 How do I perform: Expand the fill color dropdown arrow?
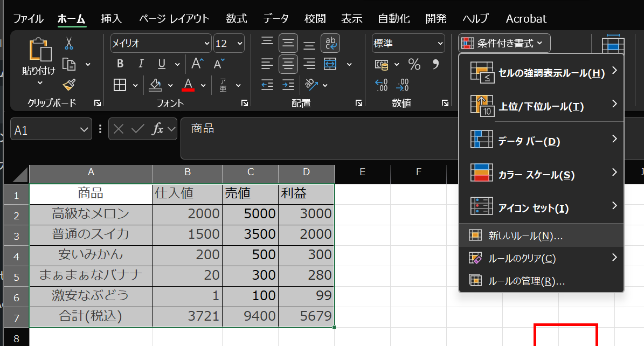pos(170,86)
